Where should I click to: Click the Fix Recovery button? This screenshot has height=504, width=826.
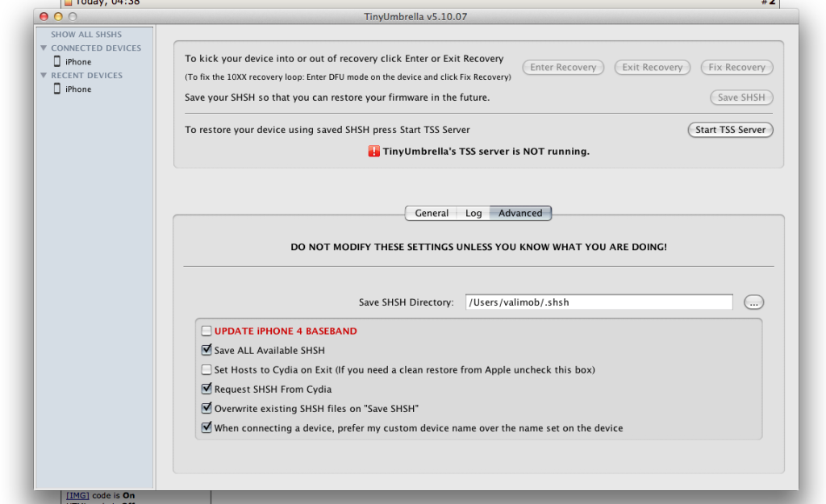pyautogui.click(x=736, y=68)
